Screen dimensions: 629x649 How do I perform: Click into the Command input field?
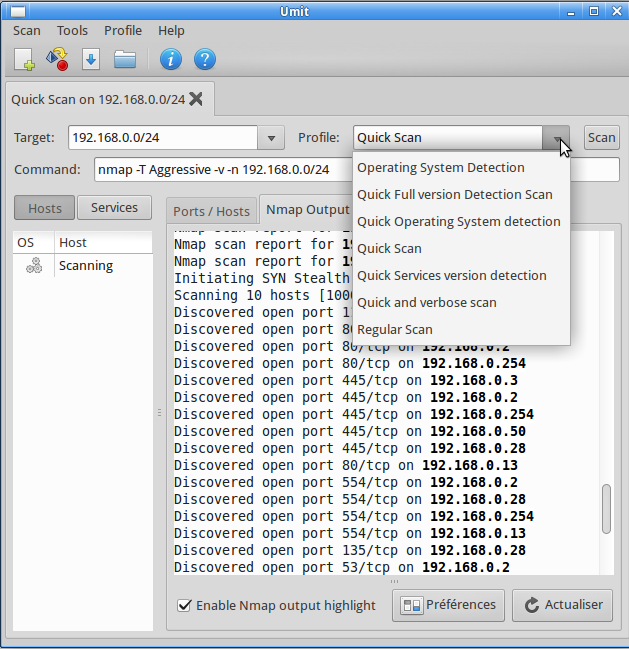tap(220, 170)
